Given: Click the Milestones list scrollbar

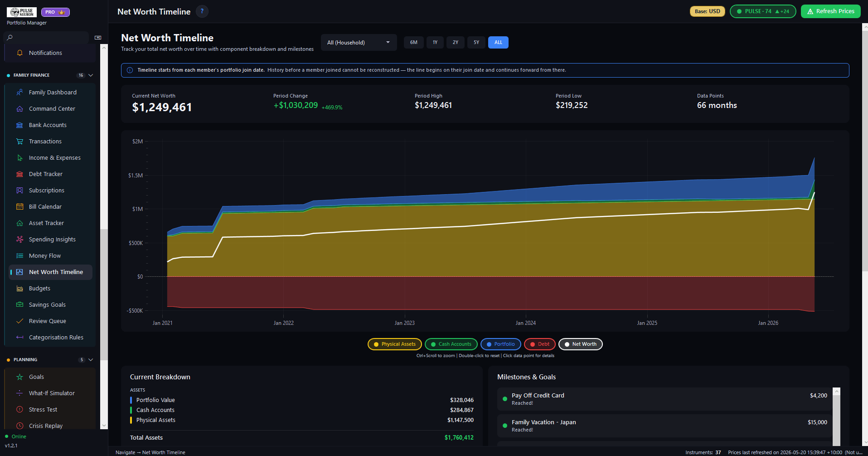Looking at the screenshot, I should click(837, 420).
